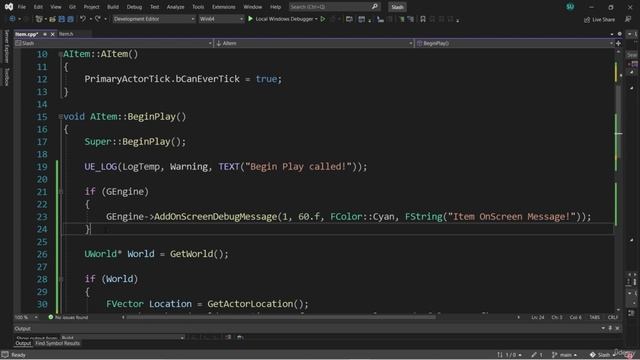Viewport: 640px width, 360px height.
Task: Toggle word wrap icon in Output
Action: coord(240,337)
